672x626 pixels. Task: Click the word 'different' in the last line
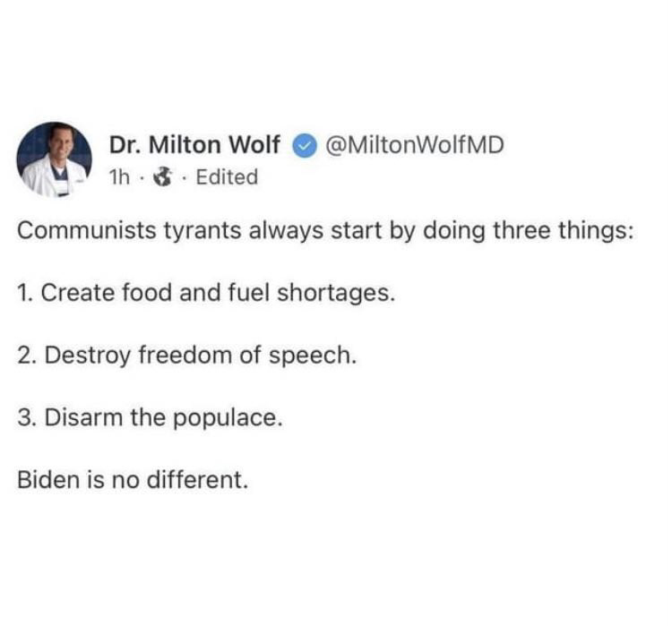198,480
